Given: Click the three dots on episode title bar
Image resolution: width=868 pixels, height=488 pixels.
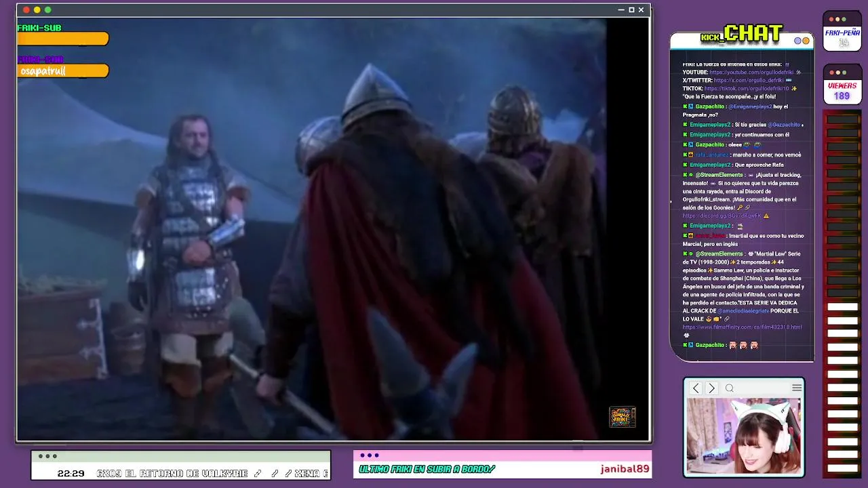Looking at the screenshot, I should (47, 456).
